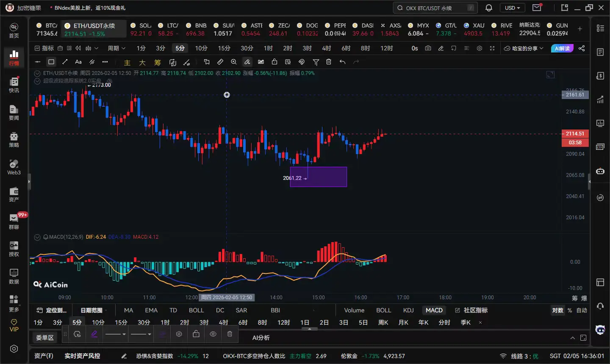Click the magnifier zoom-in tool
The width and height of the screenshot is (610, 364).
pyautogui.click(x=234, y=62)
